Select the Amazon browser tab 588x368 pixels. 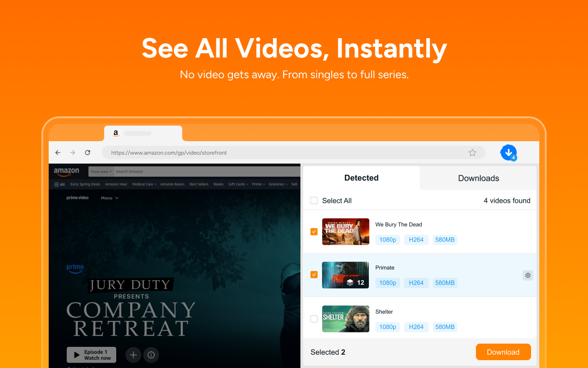(143, 133)
